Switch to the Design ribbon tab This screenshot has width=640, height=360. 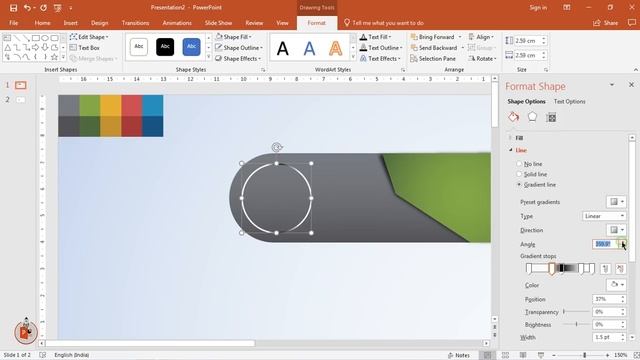100,23
